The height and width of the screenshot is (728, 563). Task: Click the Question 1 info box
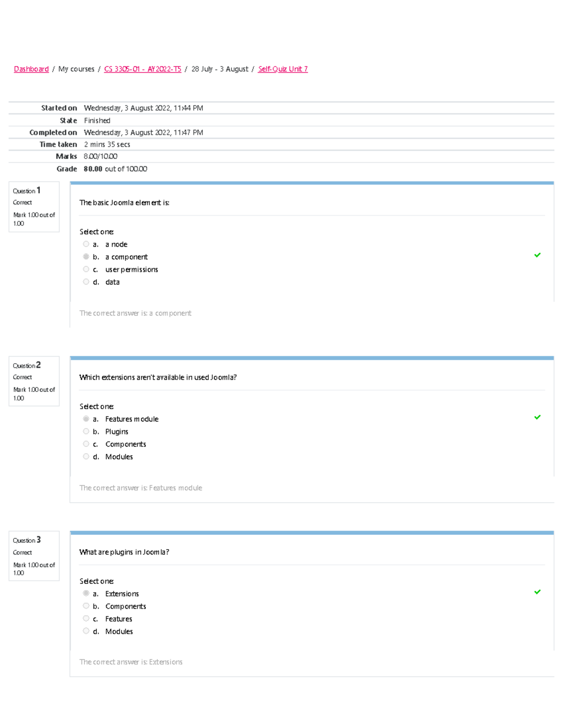click(34, 207)
